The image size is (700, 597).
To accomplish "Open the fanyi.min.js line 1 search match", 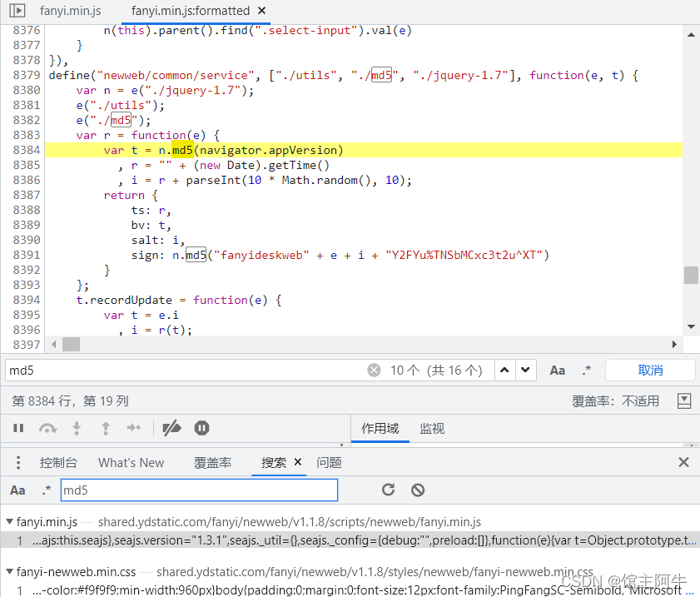I will click(350, 540).
